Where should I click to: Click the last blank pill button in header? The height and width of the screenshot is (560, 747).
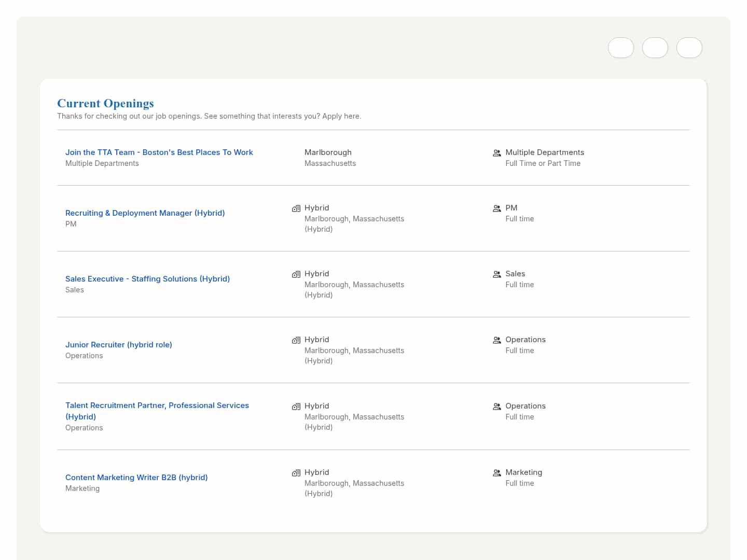point(689,48)
